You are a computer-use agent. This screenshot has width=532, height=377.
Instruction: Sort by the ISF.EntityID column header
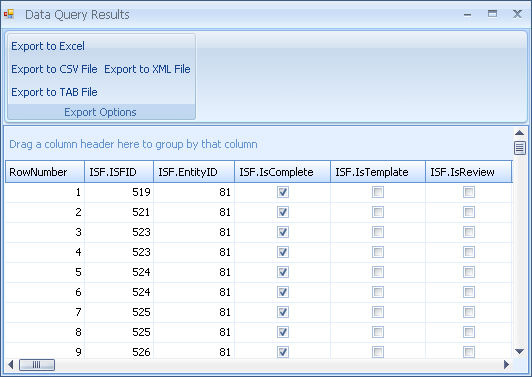click(x=194, y=172)
